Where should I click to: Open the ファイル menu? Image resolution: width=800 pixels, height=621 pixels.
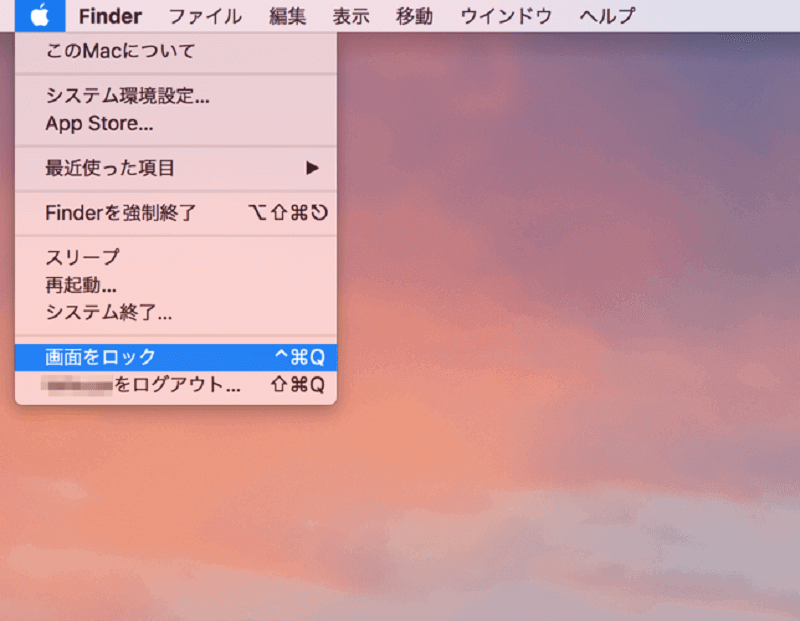(205, 16)
